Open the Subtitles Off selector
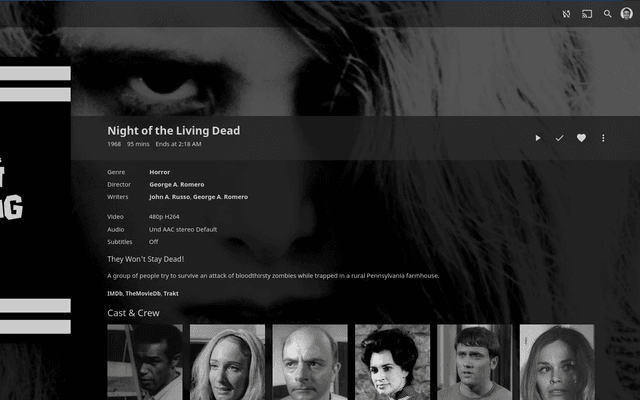The image size is (640, 400). 153,242
